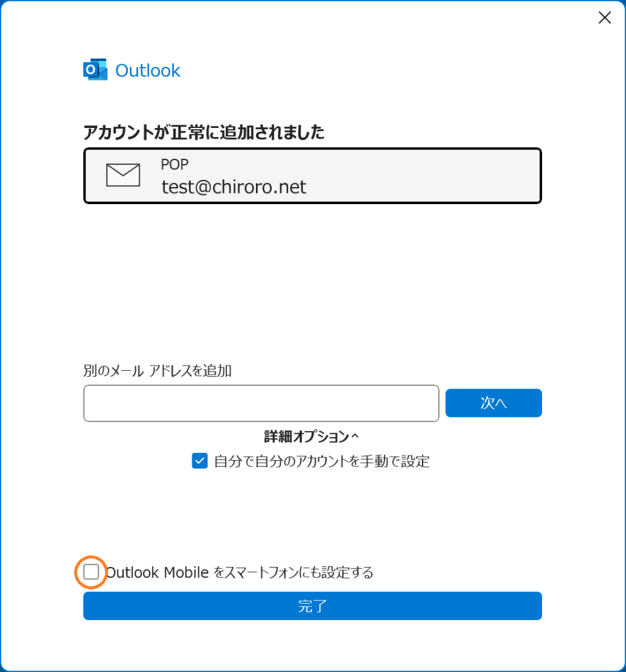This screenshot has height=672, width=626.
Task: Click the empty right side of account card
Action: (428, 176)
